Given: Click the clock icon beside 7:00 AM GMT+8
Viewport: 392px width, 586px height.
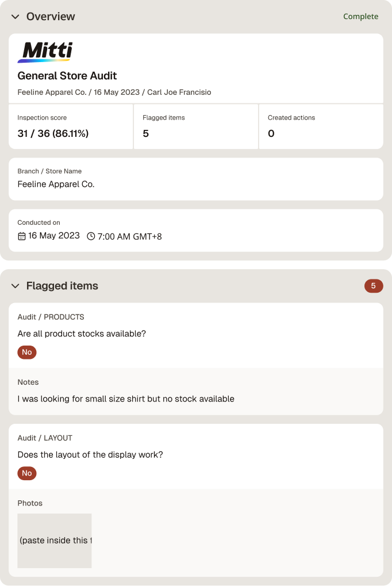Looking at the screenshot, I should coord(91,236).
